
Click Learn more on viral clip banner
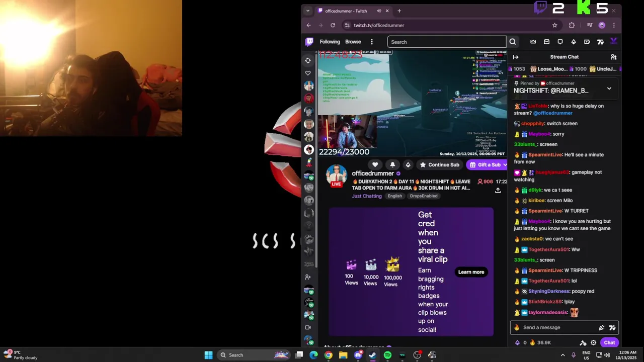[x=471, y=272]
